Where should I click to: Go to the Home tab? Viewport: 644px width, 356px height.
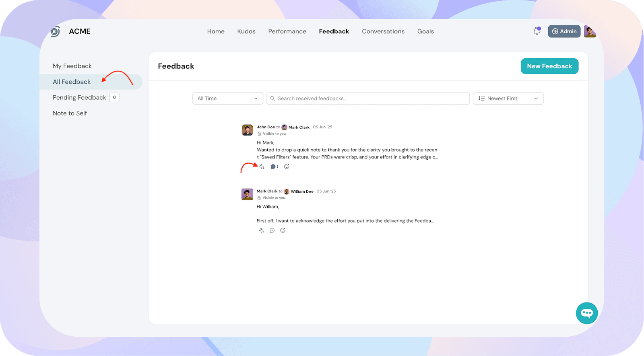[216, 31]
